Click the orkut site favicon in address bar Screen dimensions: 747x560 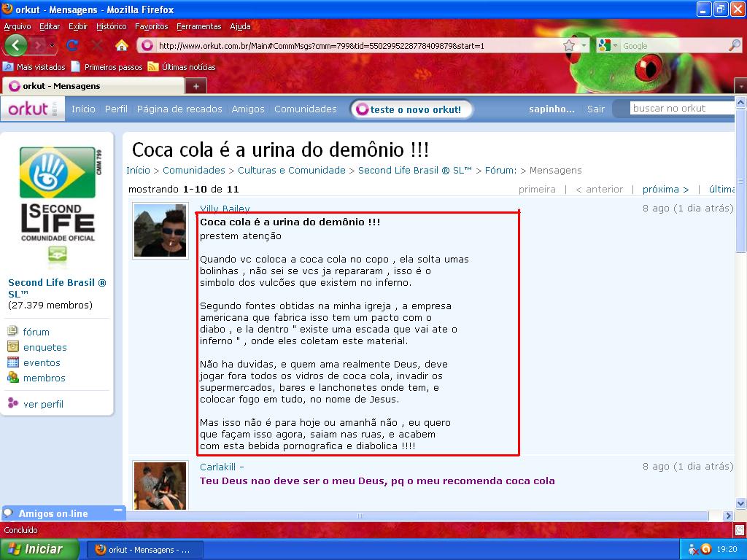click(147, 46)
